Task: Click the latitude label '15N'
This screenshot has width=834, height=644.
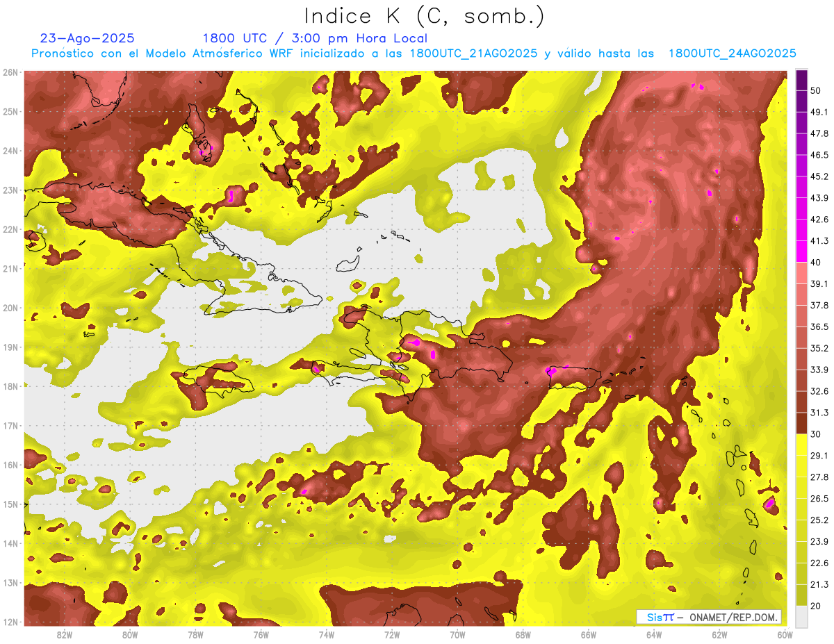Action: 10,504
